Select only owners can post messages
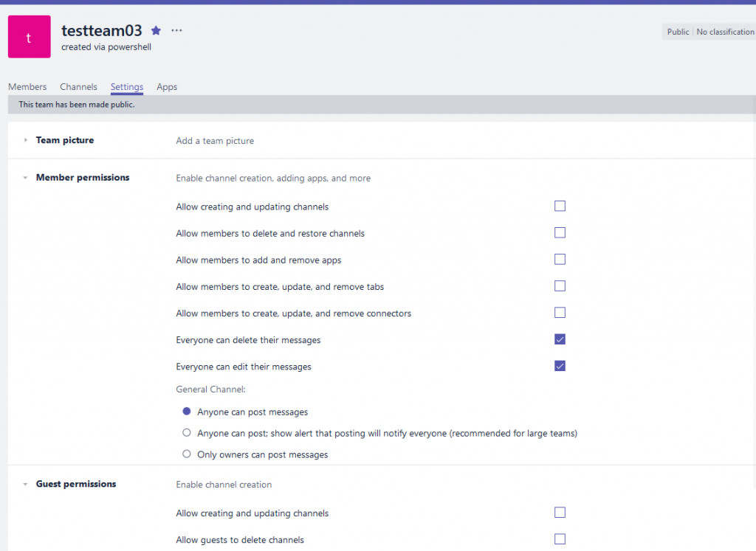 [186, 454]
